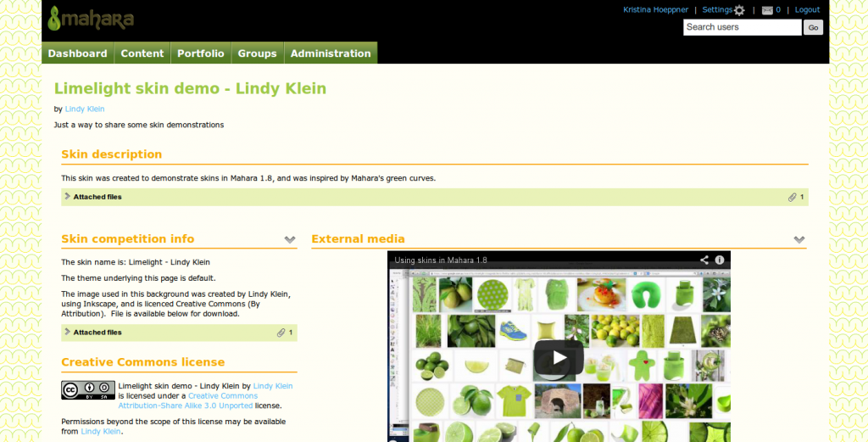The width and height of the screenshot is (868, 442).
Task: Click the Creative Commons license heading
Action: point(142,361)
